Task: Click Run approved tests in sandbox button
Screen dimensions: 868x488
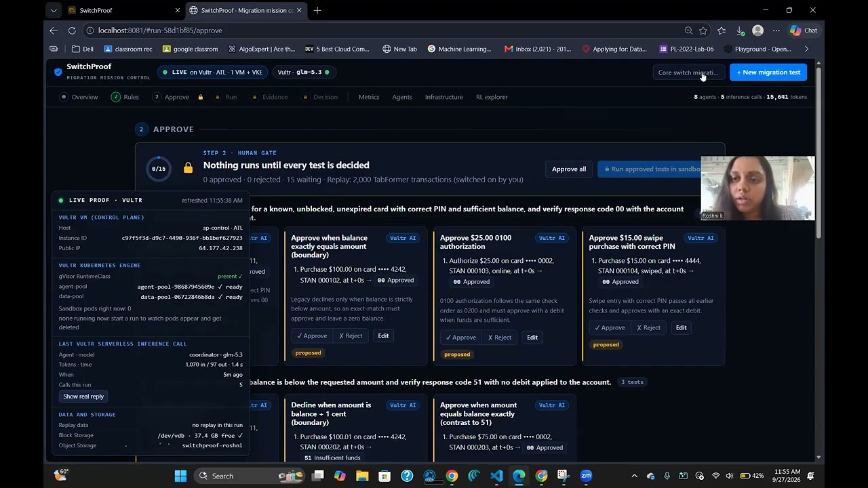Action: [650, 169]
